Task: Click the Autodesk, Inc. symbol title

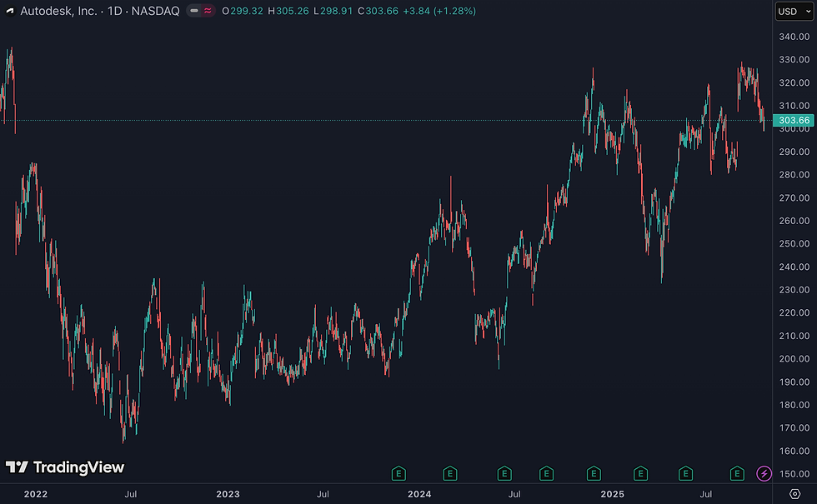Action: click(58, 11)
